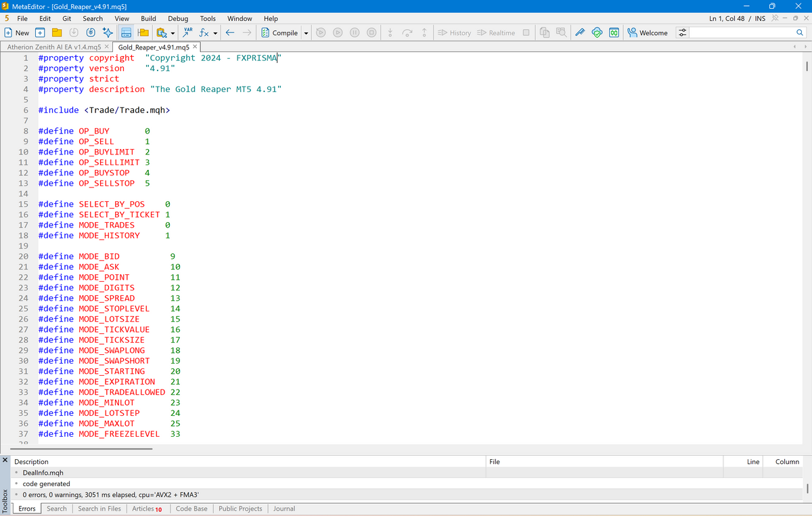Open the Search menu
The image size is (812, 516).
point(93,18)
